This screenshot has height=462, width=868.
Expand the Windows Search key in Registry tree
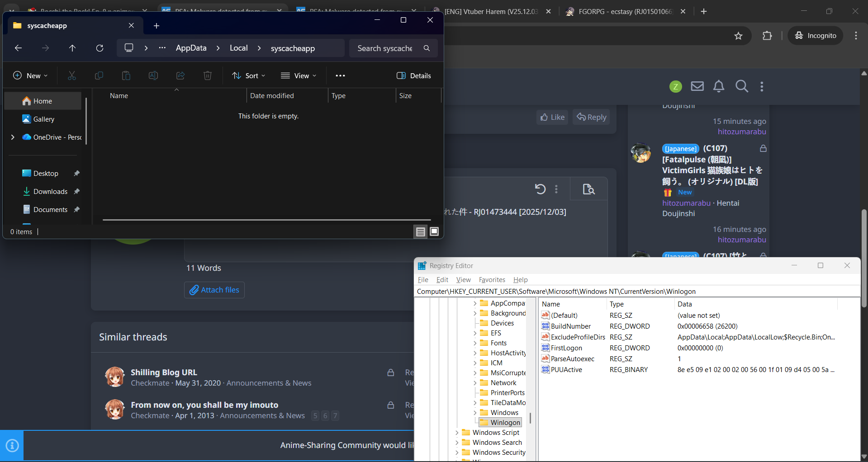click(x=456, y=443)
